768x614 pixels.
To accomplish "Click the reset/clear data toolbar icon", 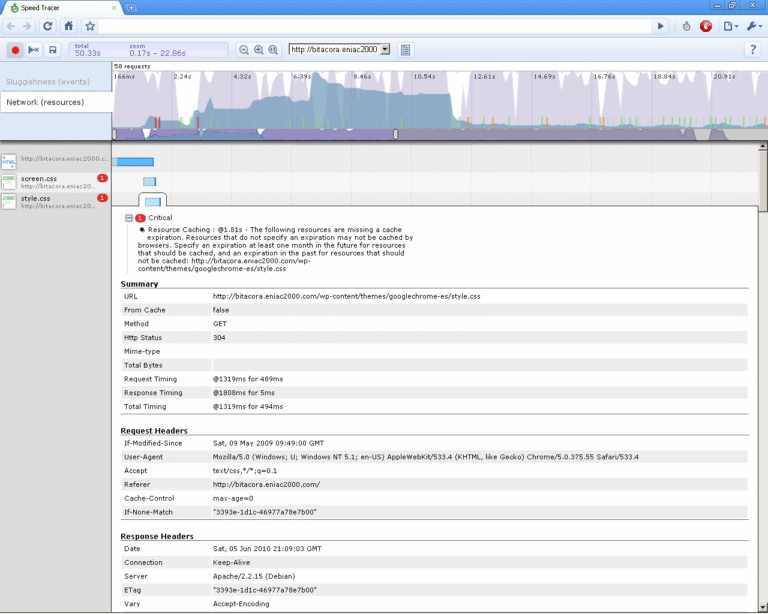I will [x=34, y=49].
